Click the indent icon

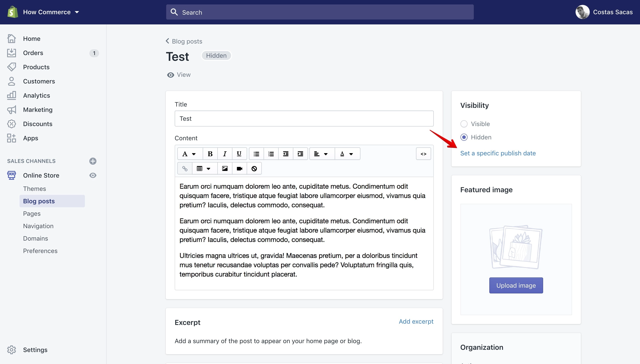(x=300, y=154)
